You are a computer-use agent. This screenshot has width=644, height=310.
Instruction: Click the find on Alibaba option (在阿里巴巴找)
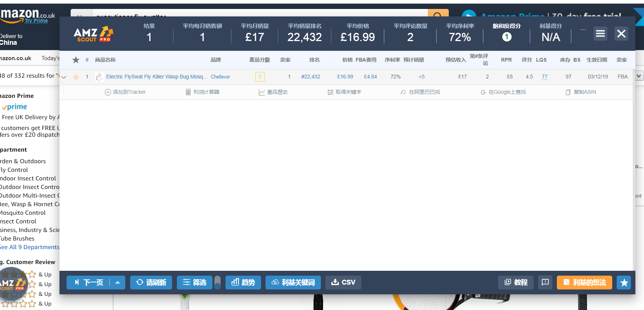(x=420, y=92)
